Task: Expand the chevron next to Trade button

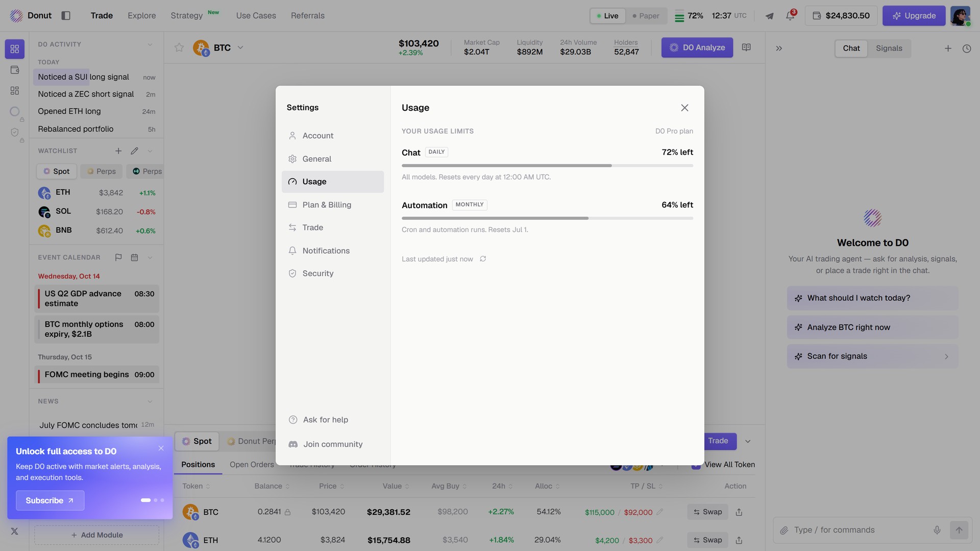Action: click(748, 441)
